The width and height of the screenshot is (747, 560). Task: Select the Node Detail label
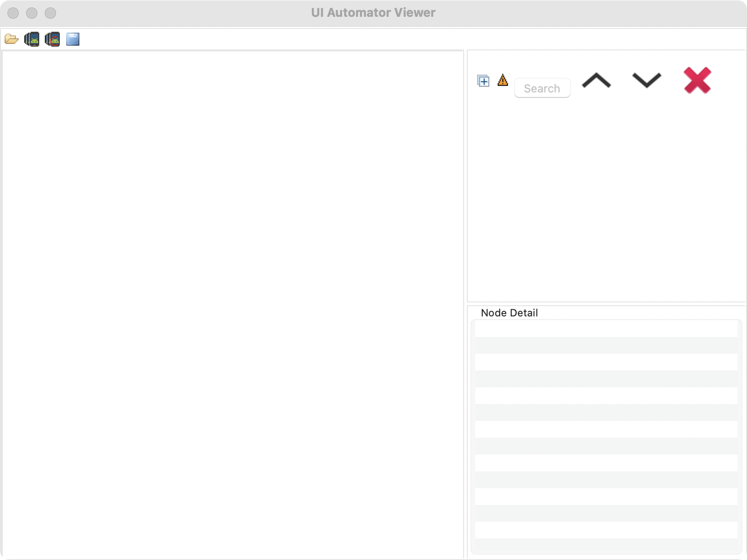tap(509, 313)
